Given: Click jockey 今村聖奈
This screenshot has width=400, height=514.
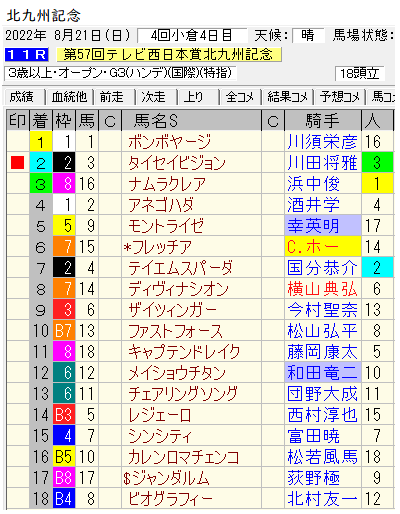Looking at the screenshot, I should coord(322,310).
